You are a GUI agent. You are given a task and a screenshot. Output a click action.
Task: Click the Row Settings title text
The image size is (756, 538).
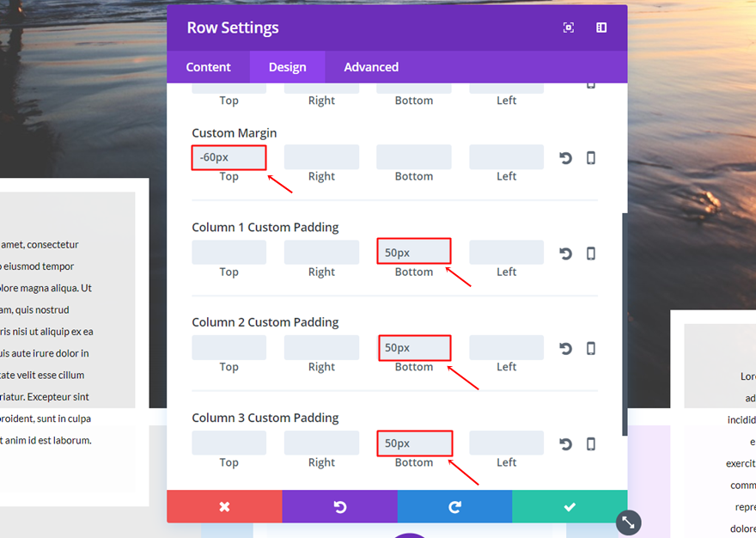tap(233, 28)
